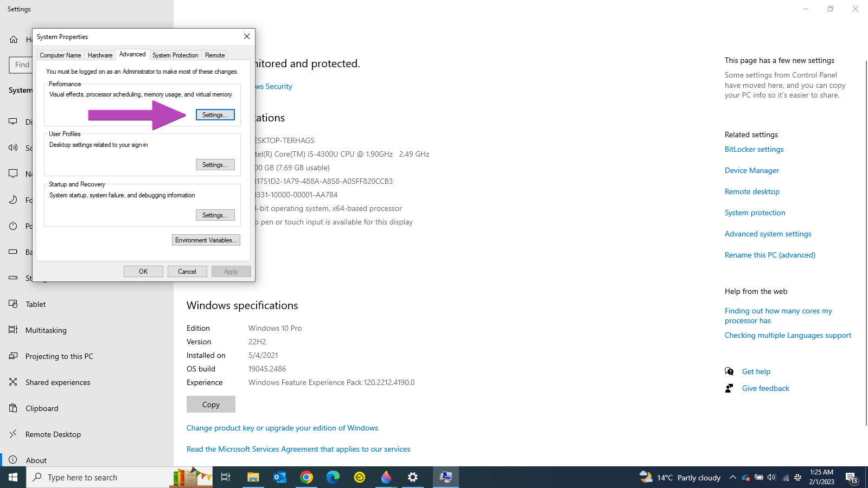Open Performance Settings button
Image resolution: width=868 pixels, height=488 pixels.
click(215, 115)
